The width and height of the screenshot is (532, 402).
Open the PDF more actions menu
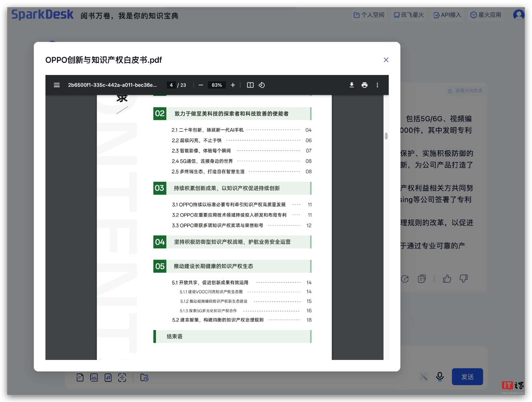[377, 85]
